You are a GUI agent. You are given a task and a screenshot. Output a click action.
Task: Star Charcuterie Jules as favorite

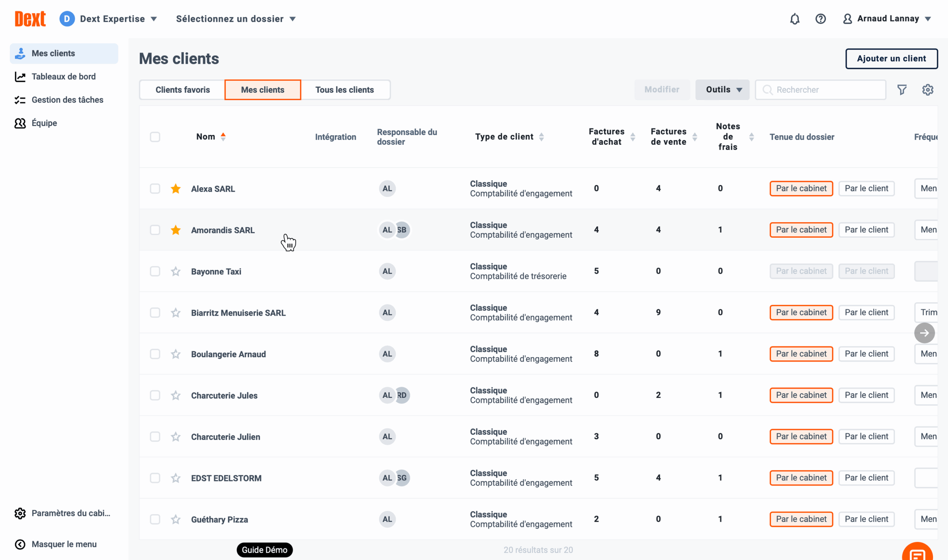[176, 395]
